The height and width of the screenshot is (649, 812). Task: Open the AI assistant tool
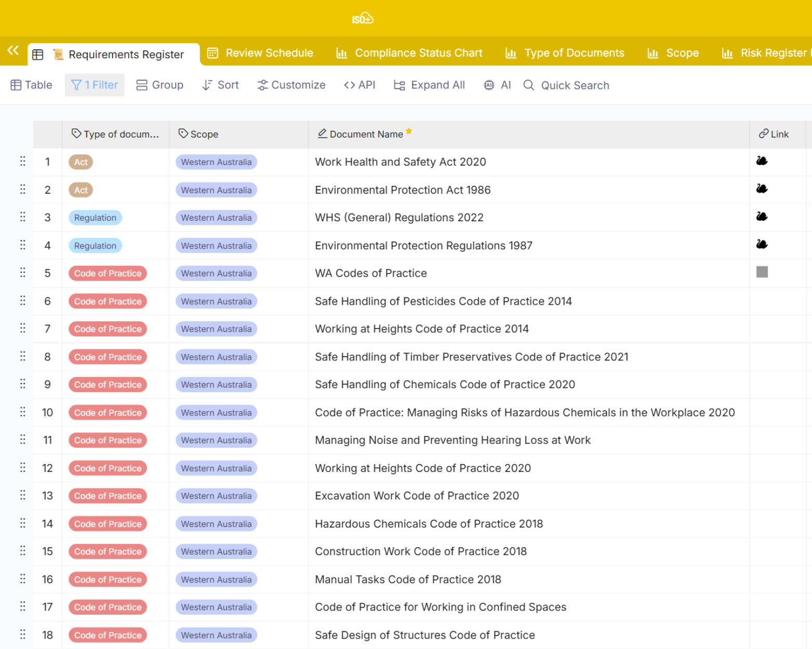pos(497,85)
